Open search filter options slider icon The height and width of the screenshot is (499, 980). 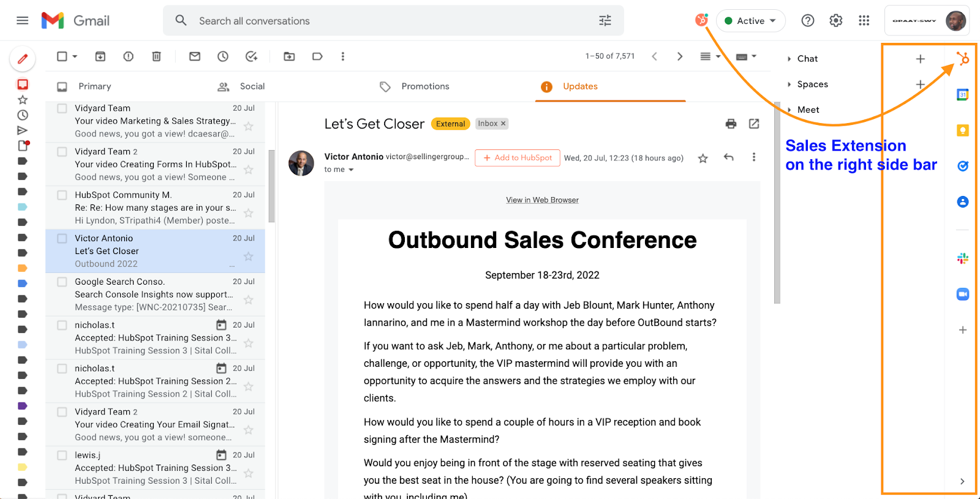pos(605,21)
